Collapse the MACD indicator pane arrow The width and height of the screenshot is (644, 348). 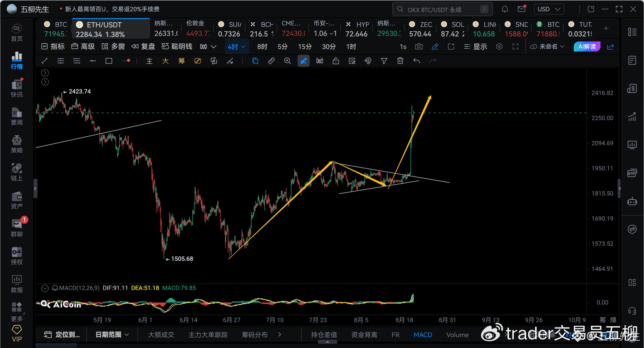(x=45, y=288)
